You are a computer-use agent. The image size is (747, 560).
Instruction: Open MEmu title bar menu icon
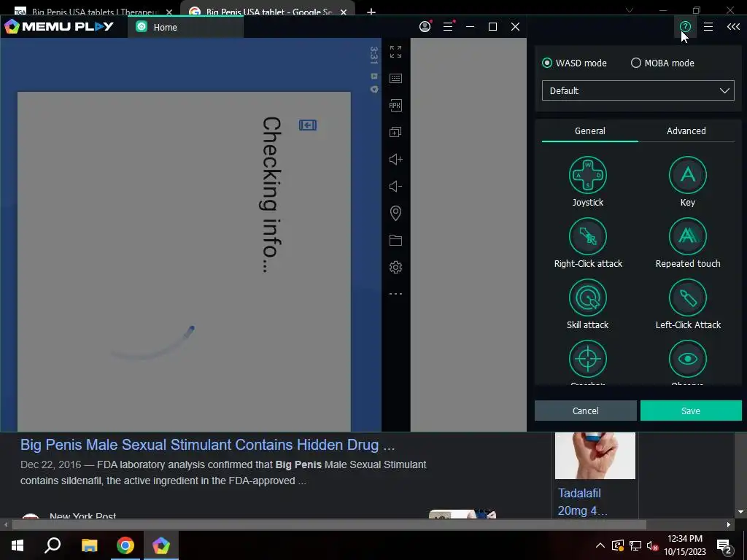click(448, 27)
